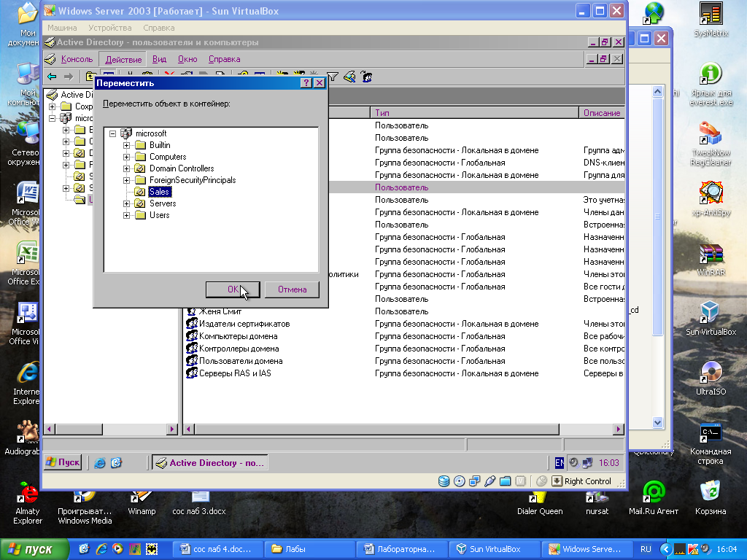Open the UltraISO desktop icon
Screen dimensions: 747x560
click(x=711, y=378)
